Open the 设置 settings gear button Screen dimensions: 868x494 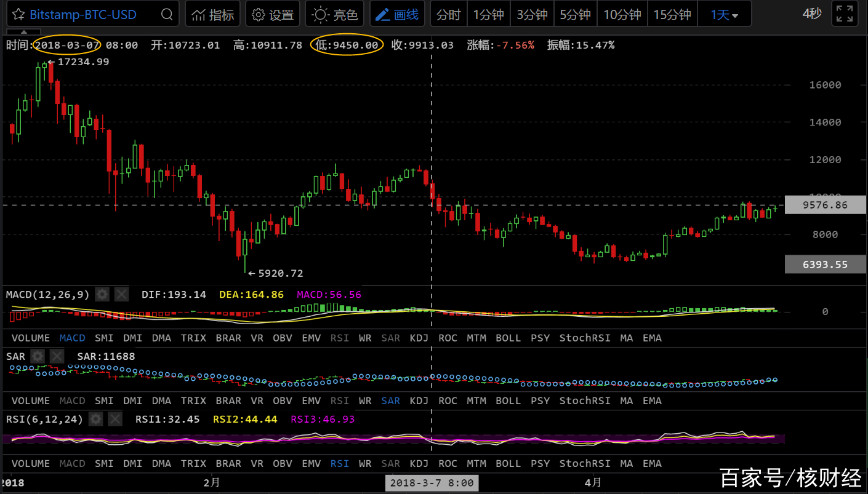tap(273, 14)
